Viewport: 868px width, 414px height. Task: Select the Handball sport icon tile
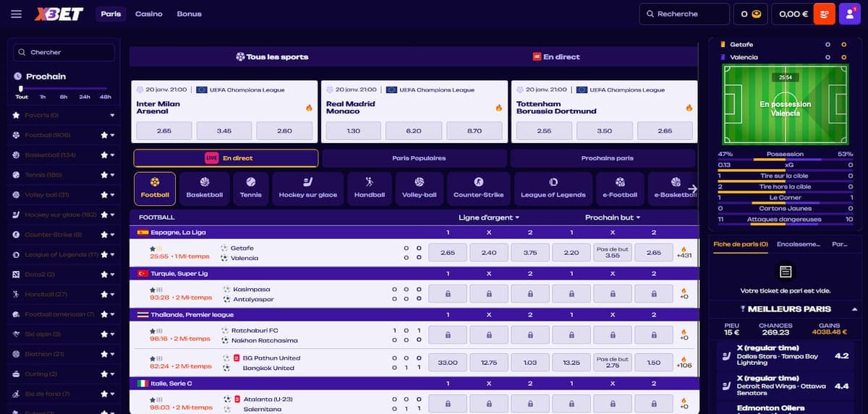pos(370,188)
